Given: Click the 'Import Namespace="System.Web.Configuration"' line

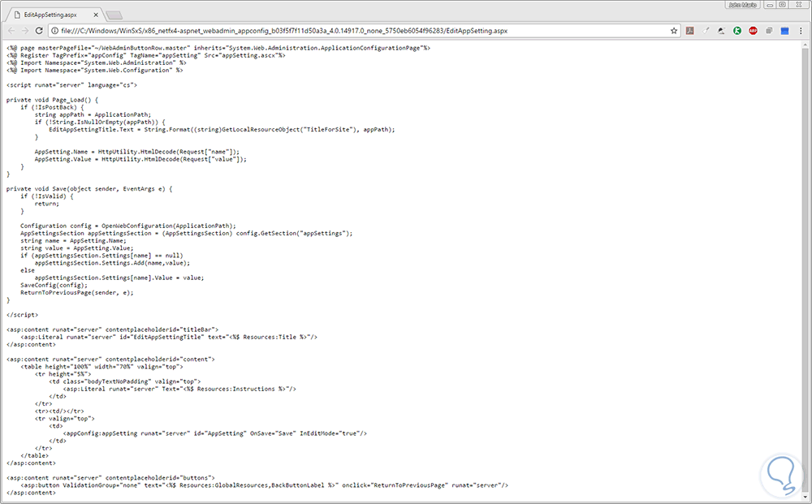Looking at the screenshot, I should (94, 71).
